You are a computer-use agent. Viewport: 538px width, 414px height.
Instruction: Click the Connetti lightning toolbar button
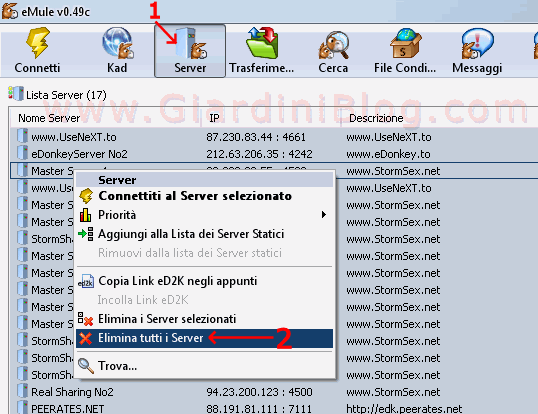click(x=37, y=51)
